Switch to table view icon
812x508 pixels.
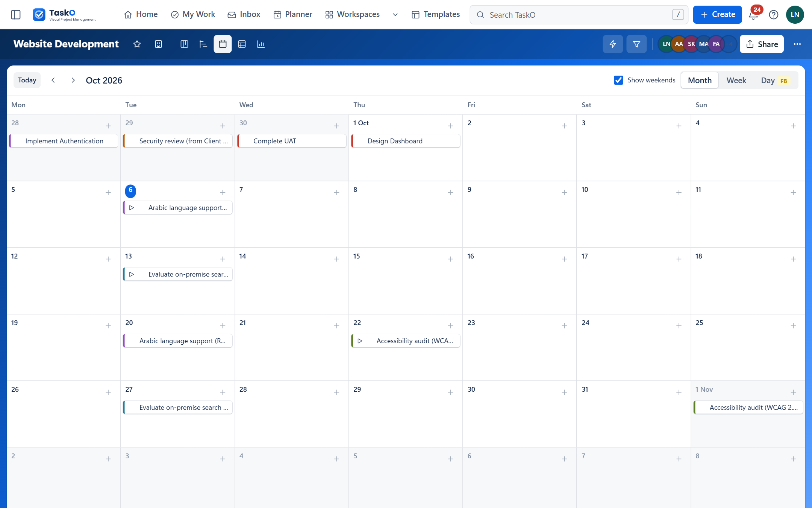pos(242,44)
